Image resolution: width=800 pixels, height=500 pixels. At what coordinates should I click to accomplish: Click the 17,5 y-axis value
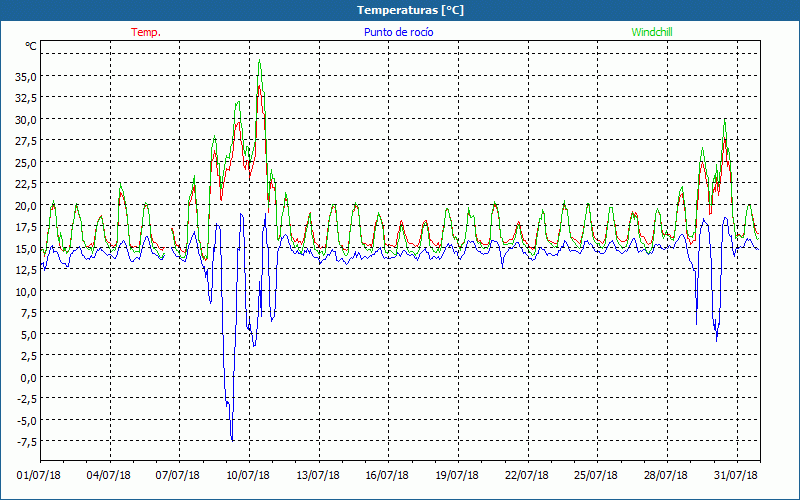coord(26,227)
